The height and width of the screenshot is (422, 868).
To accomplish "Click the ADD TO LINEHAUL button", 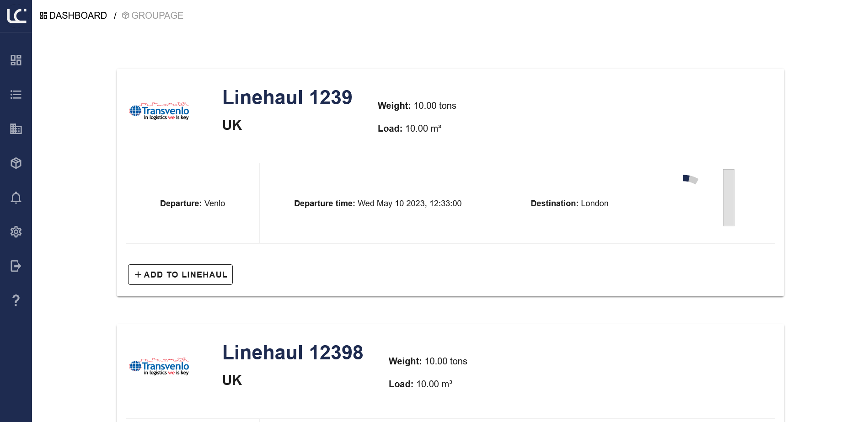I will [180, 274].
